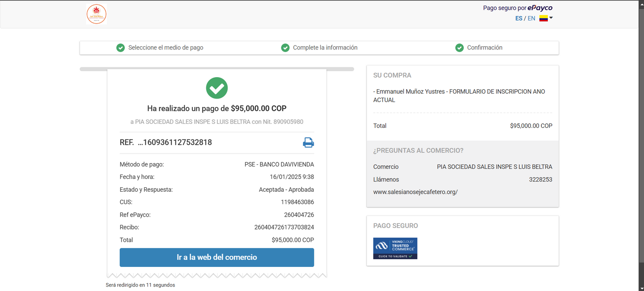Click the green payment success checkmark

click(x=217, y=88)
